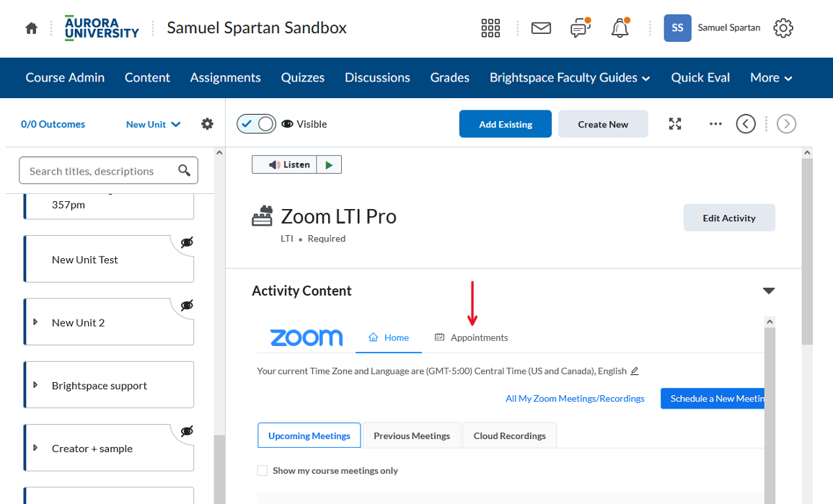The image size is (833, 504).
Task: Go to the previous activity arrow
Action: (x=746, y=124)
